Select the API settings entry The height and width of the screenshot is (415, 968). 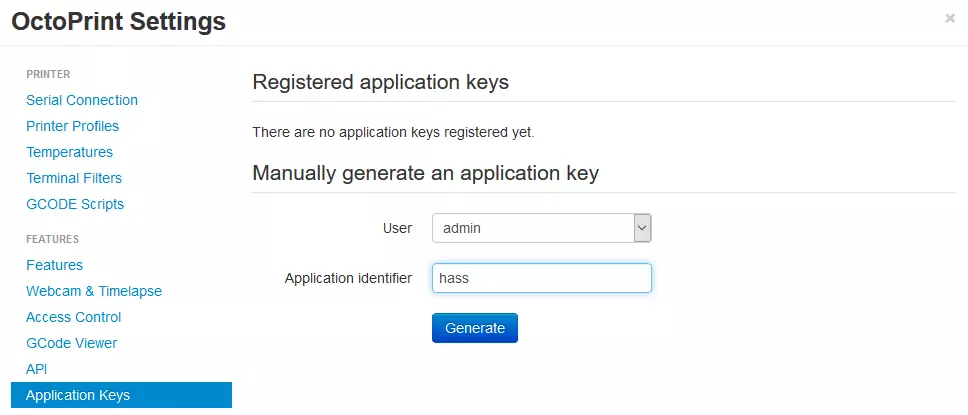pyautogui.click(x=36, y=369)
